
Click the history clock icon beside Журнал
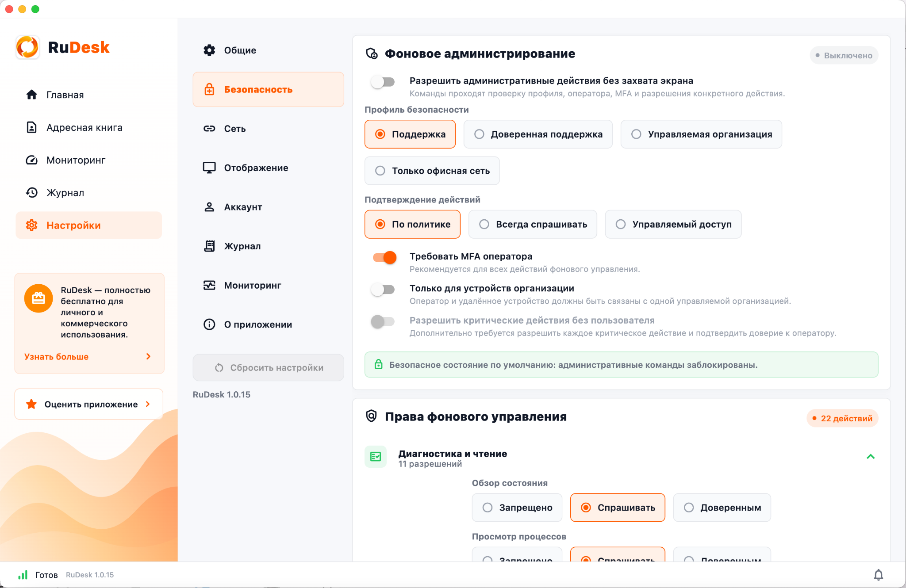[31, 193]
